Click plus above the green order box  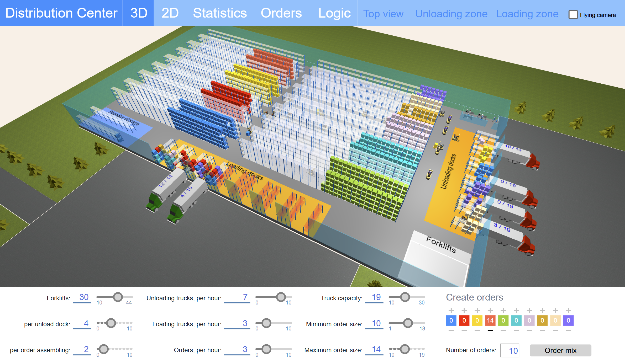click(x=503, y=311)
